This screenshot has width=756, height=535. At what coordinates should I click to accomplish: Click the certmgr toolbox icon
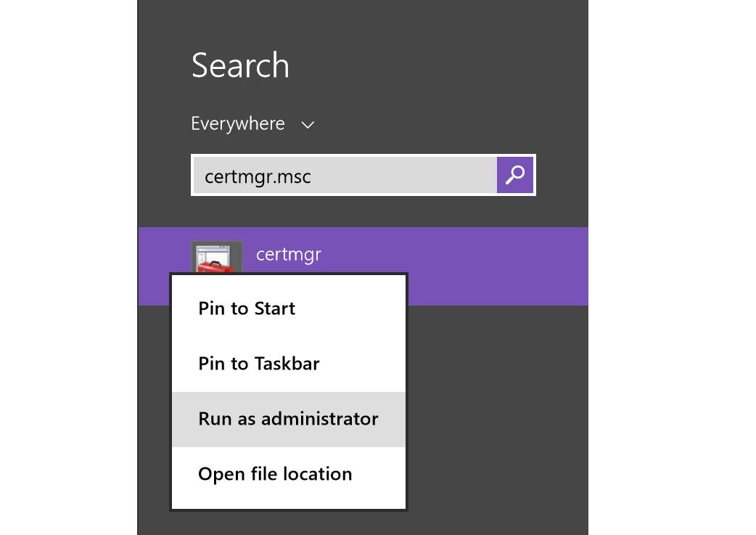pyautogui.click(x=216, y=257)
